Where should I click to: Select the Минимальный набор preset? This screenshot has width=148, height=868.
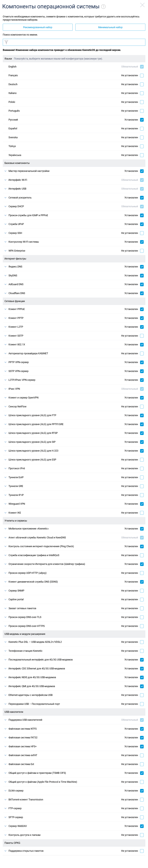(110, 27)
